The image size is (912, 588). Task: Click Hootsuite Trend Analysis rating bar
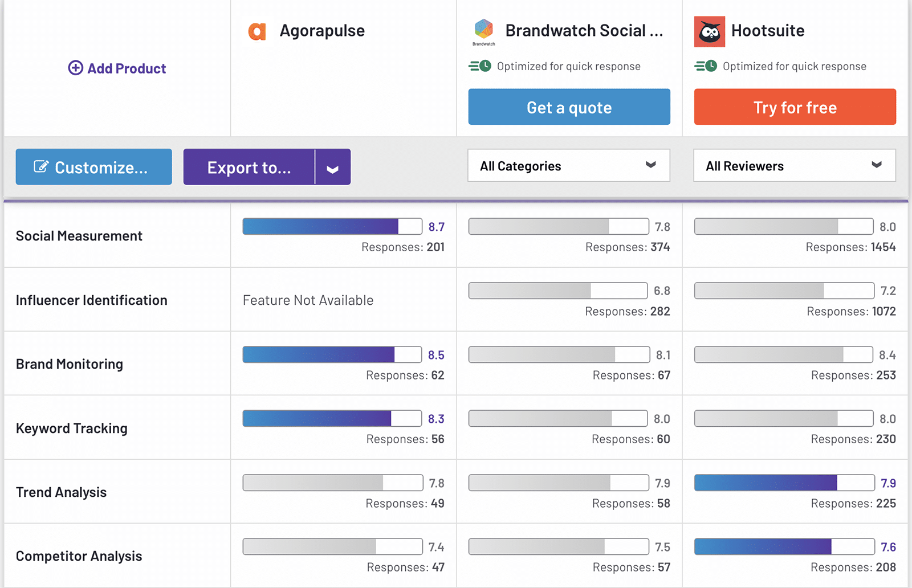click(x=784, y=483)
